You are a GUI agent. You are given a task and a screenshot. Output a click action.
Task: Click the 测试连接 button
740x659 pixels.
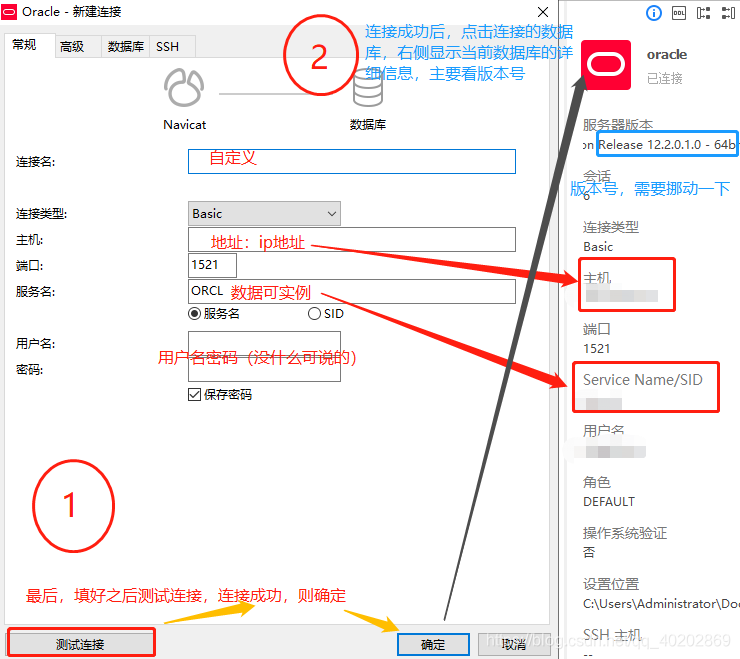81,644
